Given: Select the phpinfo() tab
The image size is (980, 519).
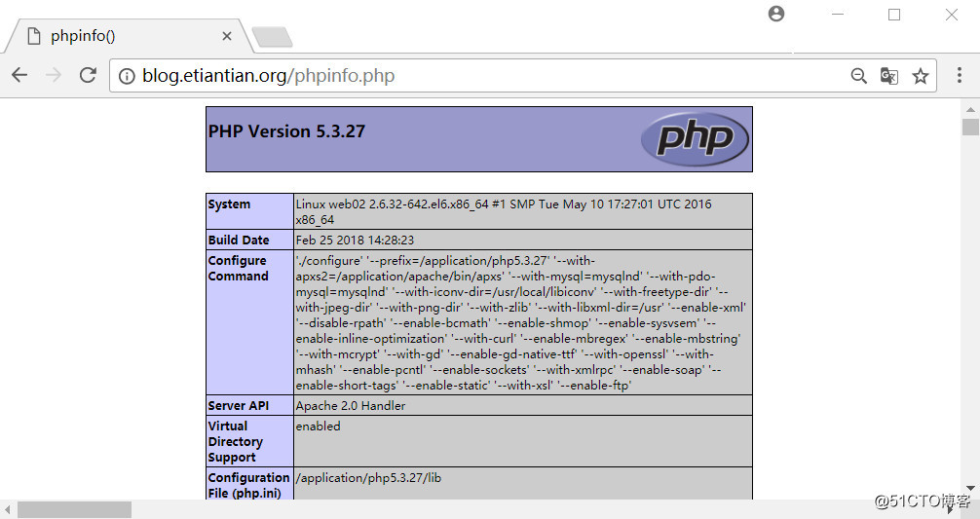Looking at the screenshot, I should [129, 36].
